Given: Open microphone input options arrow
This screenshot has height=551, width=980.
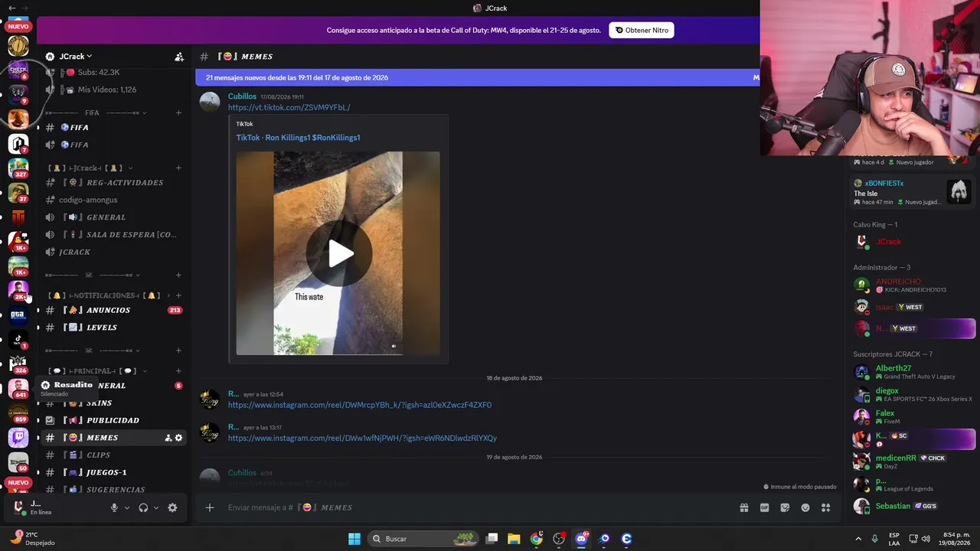Looking at the screenshot, I should (x=127, y=507).
